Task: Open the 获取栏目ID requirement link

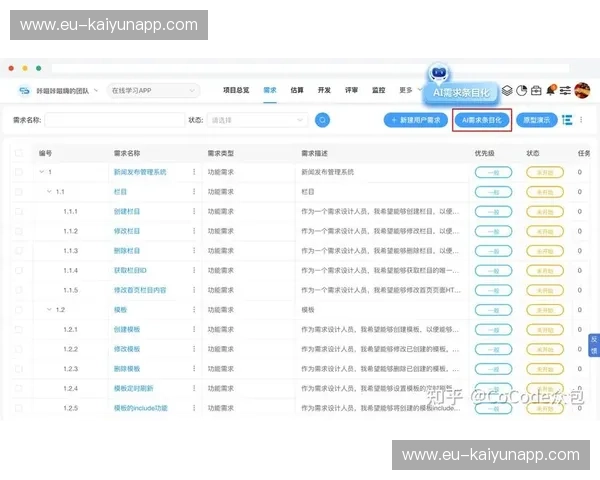Action: [x=130, y=270]
